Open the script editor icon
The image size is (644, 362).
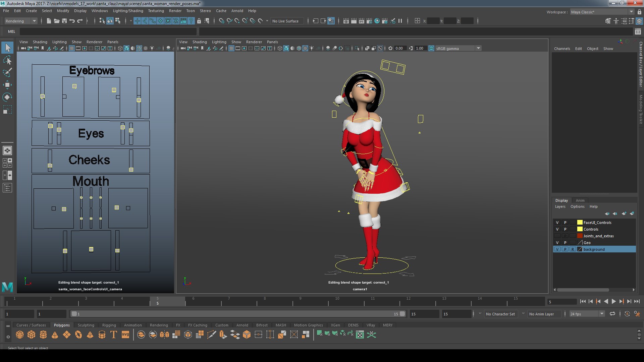coord(638,32)
